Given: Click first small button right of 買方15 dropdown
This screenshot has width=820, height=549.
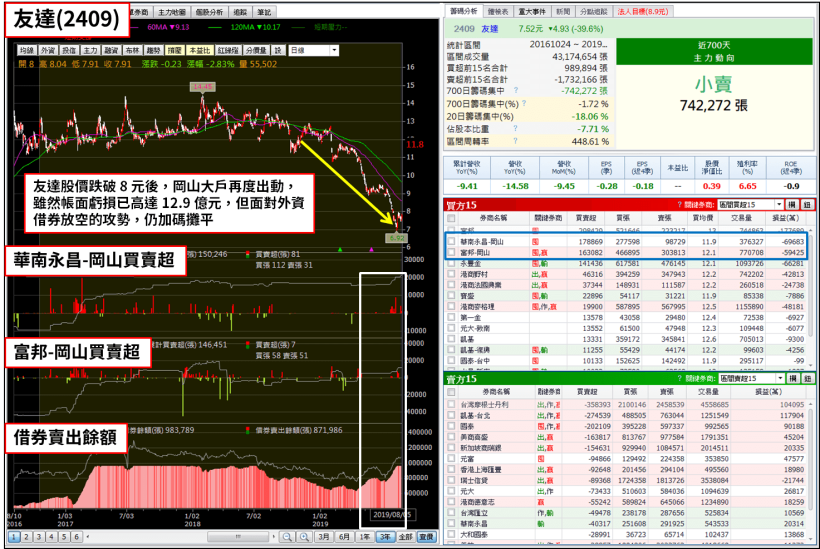Looking at the screenshot, I should point(792,204).
